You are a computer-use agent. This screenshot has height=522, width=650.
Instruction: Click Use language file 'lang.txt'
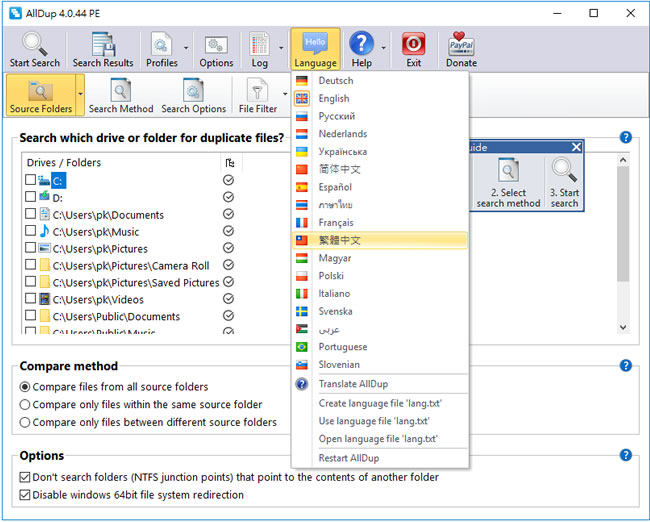pos(380,421)
